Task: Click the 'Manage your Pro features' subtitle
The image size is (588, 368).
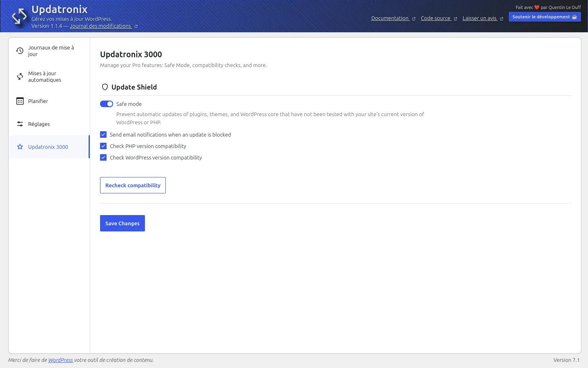Action: (x=183, y=65)
